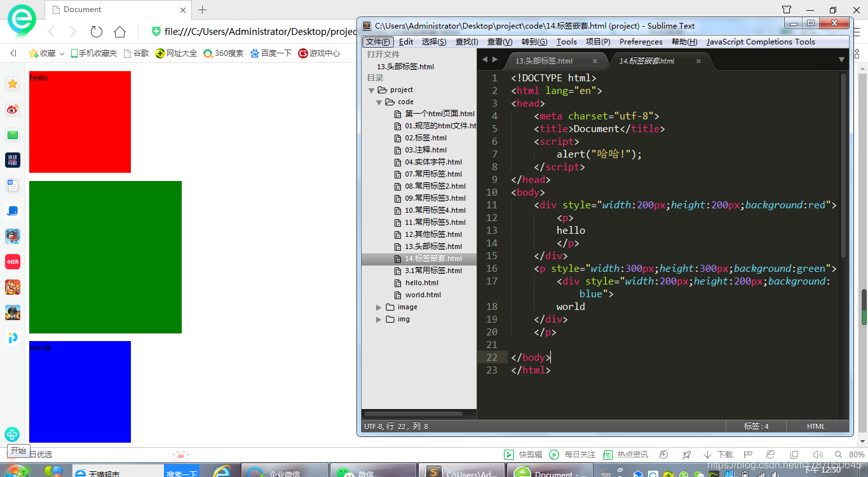
Task: Open world.html in sidebar
Action: 423,295
